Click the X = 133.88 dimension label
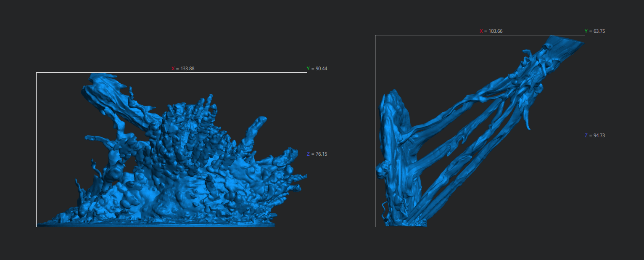Image resolution: width=644 pixels, height=260 pixels. [x=183, y=69]
